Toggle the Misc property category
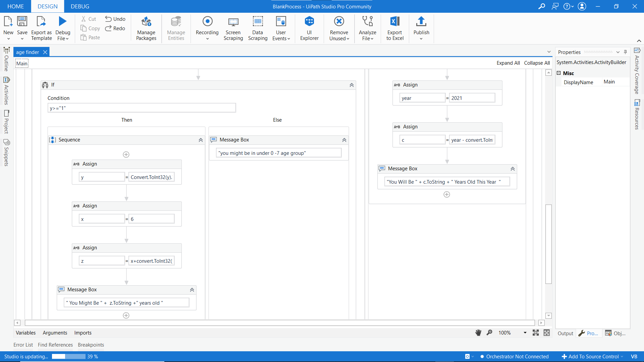644x362 pixels. point(559,73)
